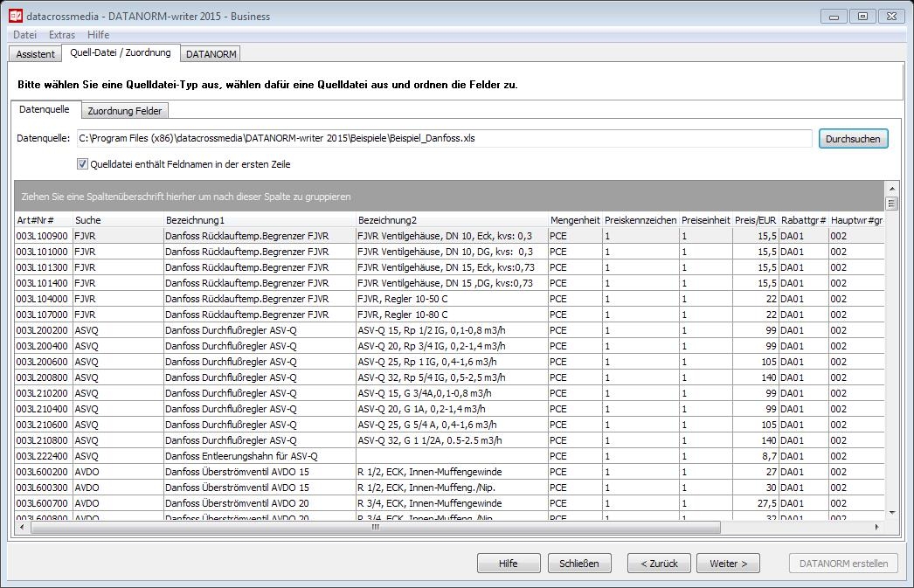Click cell 'FJVR Ventilgehäuse, DN 10, Eck, kvs: 0,3'

(x=452, y=236)
